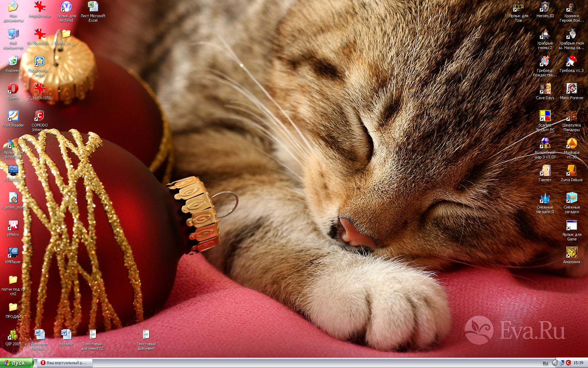This screenshot has height=368, width=588.
Task: Click the Cave Days game shortcut
Action: 545,89
